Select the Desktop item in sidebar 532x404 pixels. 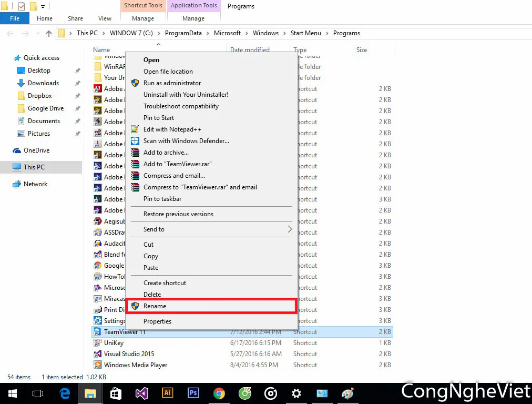click(x=39, y=70)
